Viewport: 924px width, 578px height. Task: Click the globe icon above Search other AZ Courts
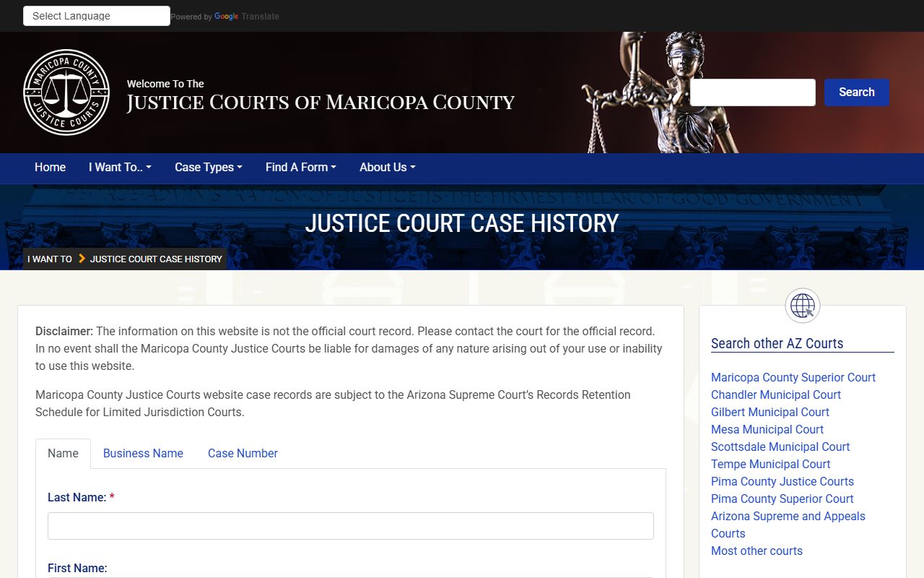point(803,306)
